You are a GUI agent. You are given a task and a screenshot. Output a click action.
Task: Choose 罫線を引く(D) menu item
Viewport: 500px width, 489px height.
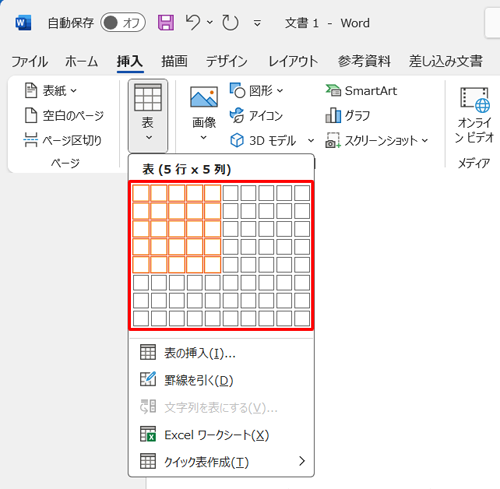click(x=221, y=380)
